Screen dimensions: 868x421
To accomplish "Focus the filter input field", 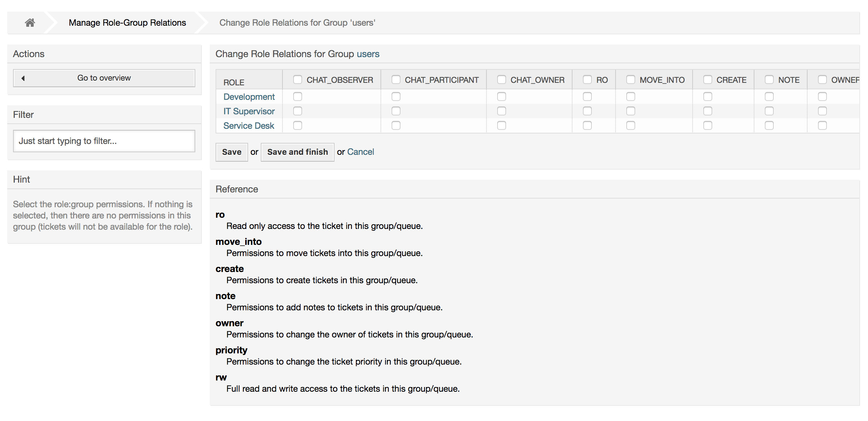I will [x=105, y=141].
